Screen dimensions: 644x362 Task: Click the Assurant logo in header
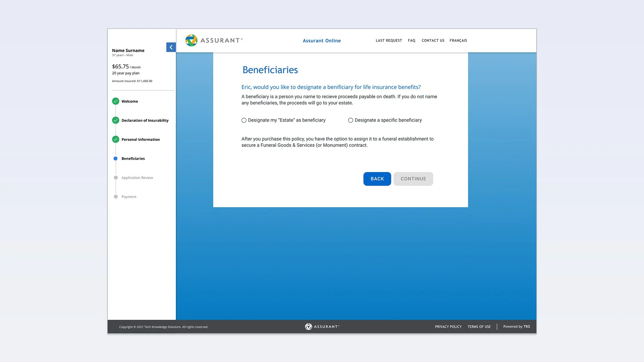(x=214, y=41)
